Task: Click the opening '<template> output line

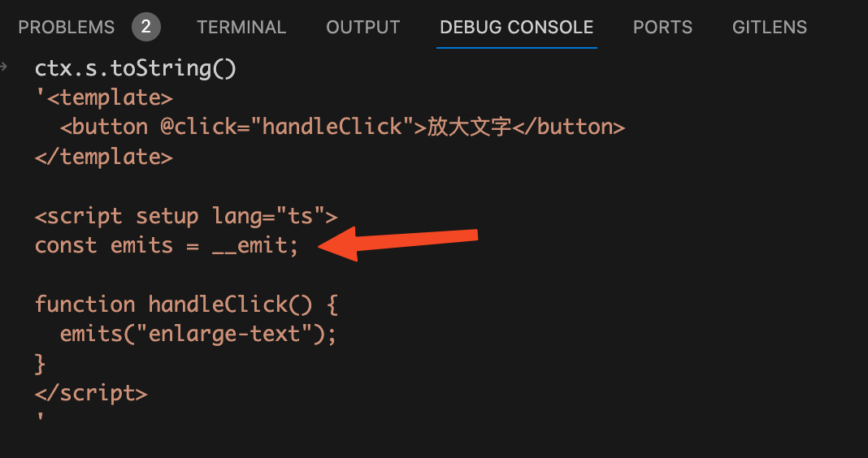Action: tap(104, 97)
